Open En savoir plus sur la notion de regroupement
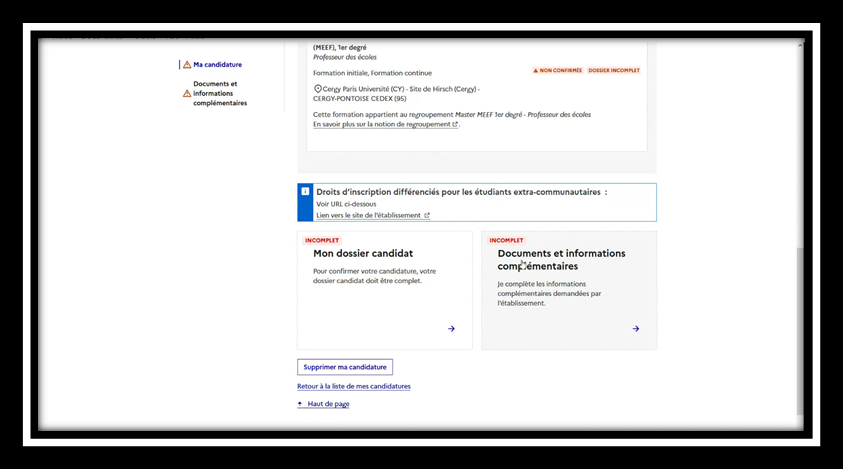Screen dimensions: 843x469 click(x=382, y=125)
